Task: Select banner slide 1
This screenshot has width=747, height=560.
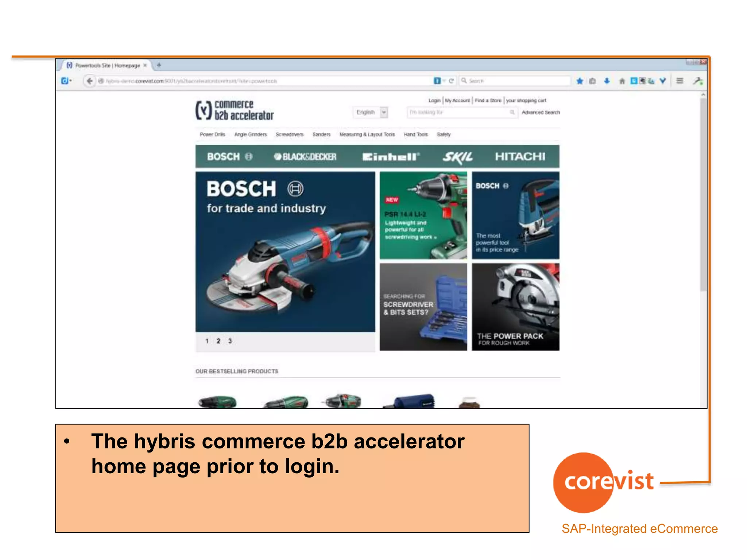Action: [207, 341]
